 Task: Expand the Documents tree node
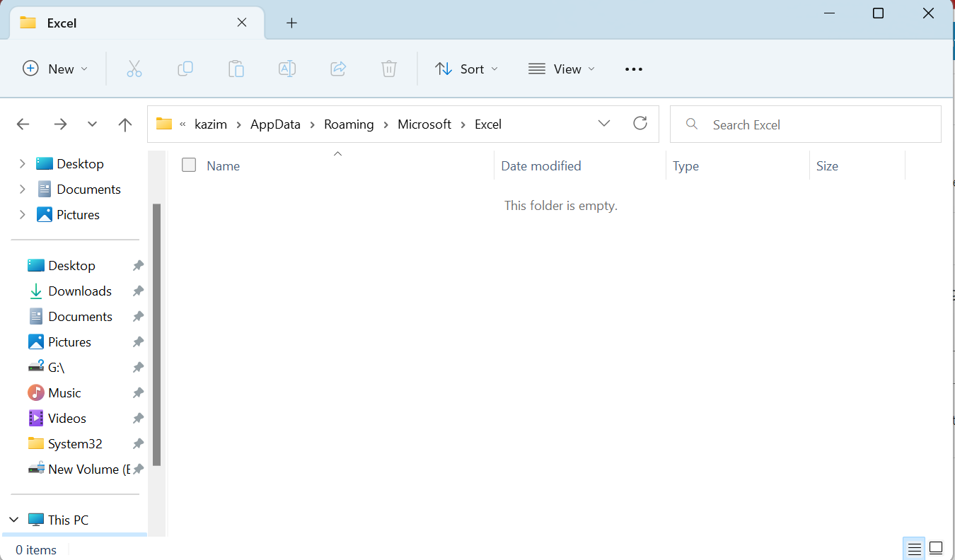pyautogui.click(x=22, y=189)
